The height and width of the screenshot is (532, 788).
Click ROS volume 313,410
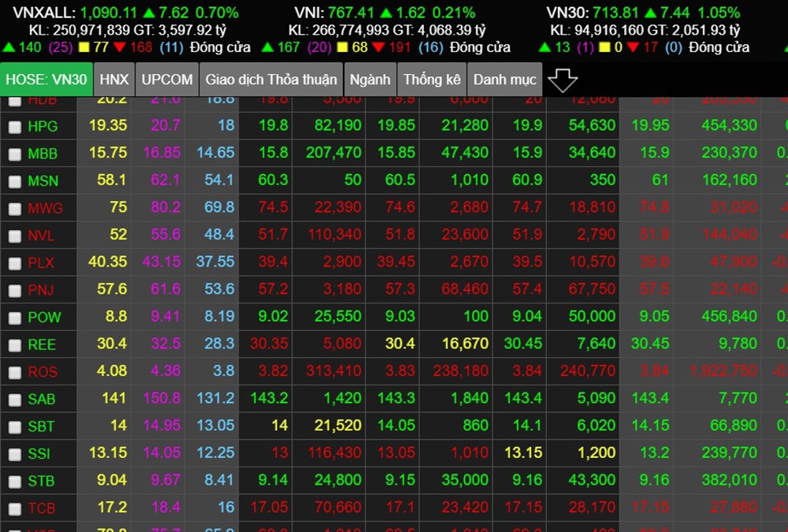click(x=333, y=370)
